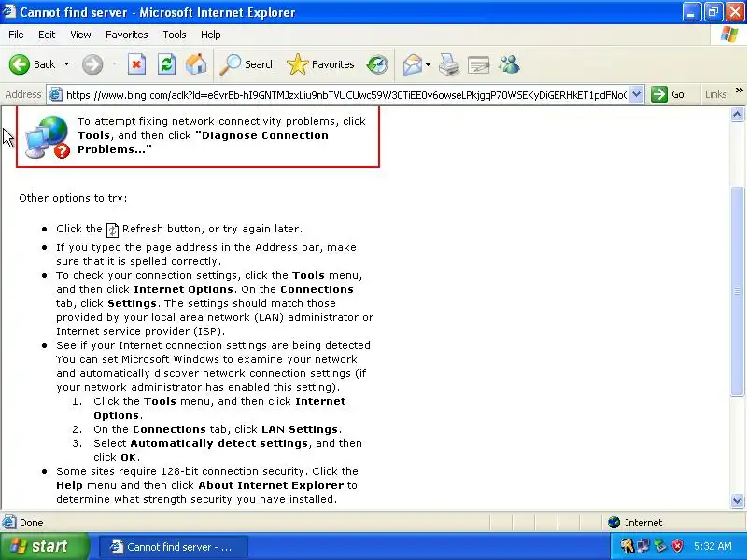Expand the Mail dropdown arrow
Image resolution: width=747 pixels, height=560 pixels.
(x=428, y=64)
